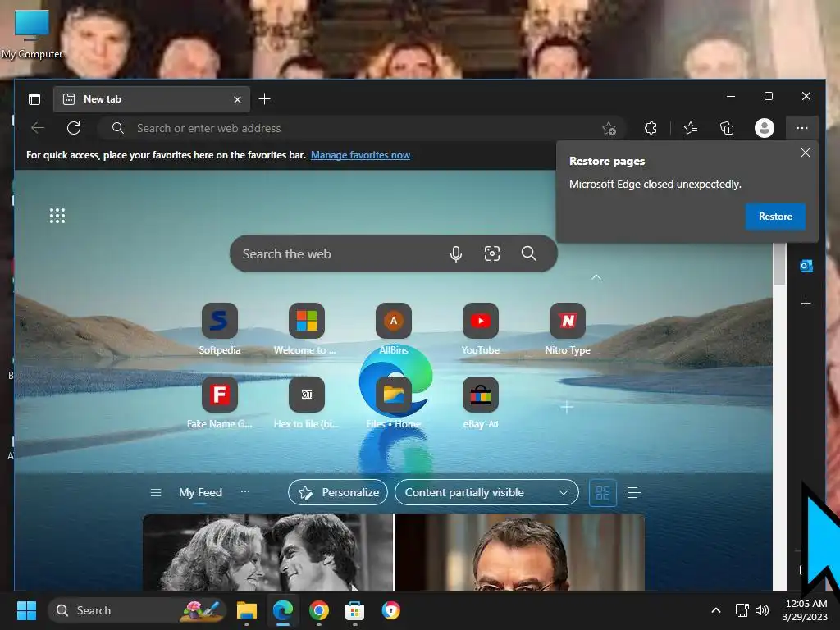Open the Fake Name Generator quick link

tap(220, 404)
